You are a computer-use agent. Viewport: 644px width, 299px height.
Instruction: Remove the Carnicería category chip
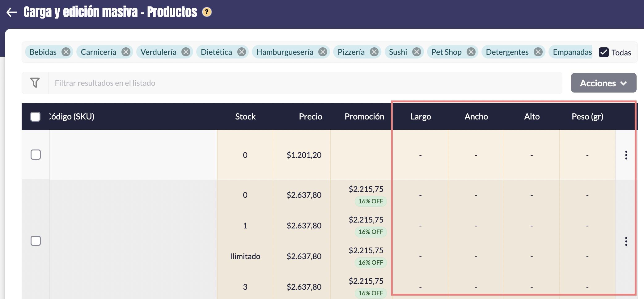point(126,52)
